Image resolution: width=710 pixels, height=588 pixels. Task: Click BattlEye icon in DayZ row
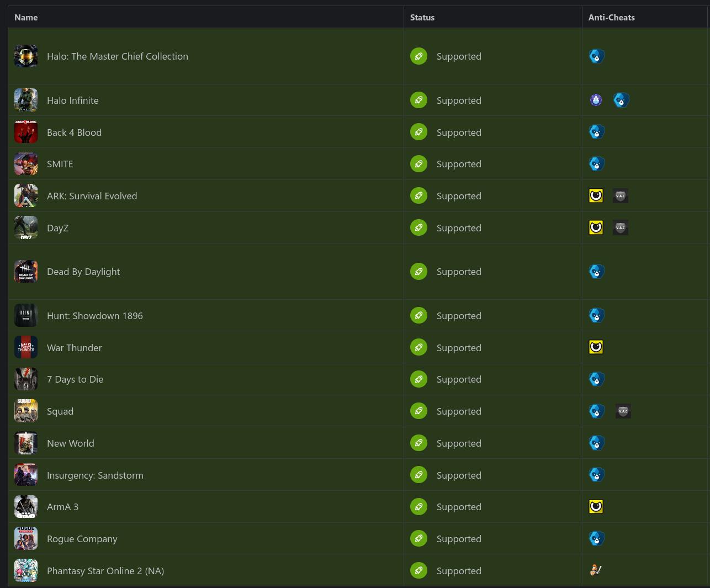(596, 227)
